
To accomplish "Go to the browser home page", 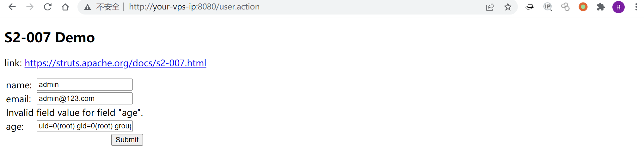I will [x=65, y=7].
